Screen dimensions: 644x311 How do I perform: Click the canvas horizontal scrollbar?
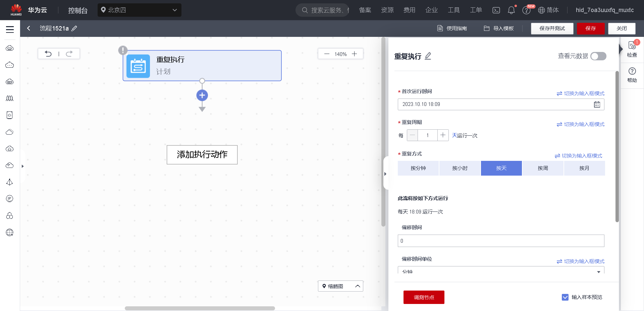[200, 308]
